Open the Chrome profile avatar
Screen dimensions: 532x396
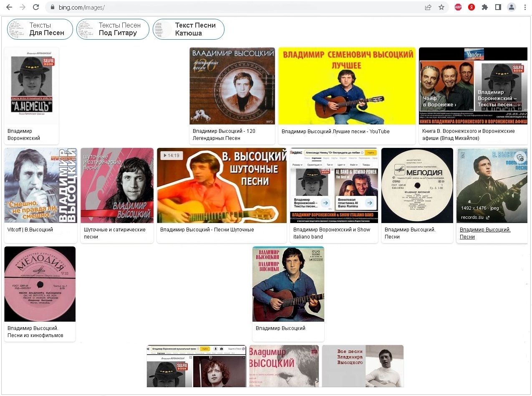point(512,7)
